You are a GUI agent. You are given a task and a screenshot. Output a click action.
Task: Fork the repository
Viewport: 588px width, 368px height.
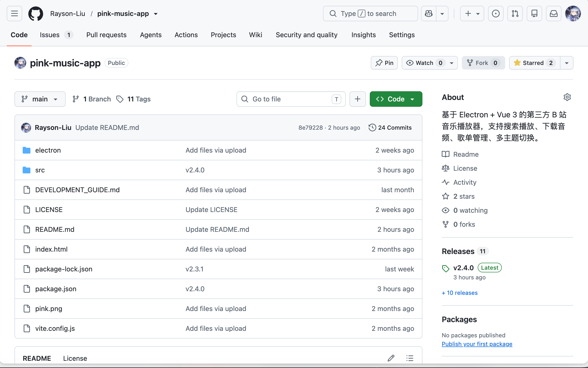click(x=483, y=63)
